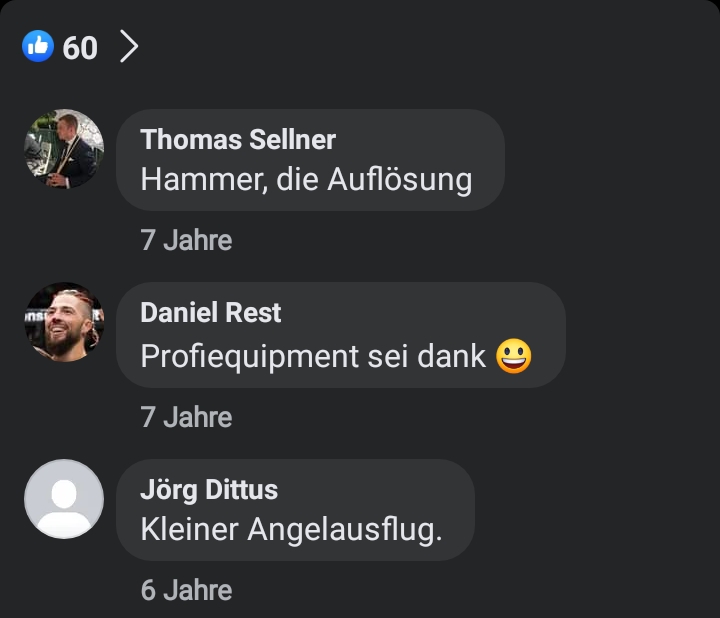Click "7 Jahre" timestamp under Thomas Sellner
This screenshot has height=618, width=720.
click(186, 240)
